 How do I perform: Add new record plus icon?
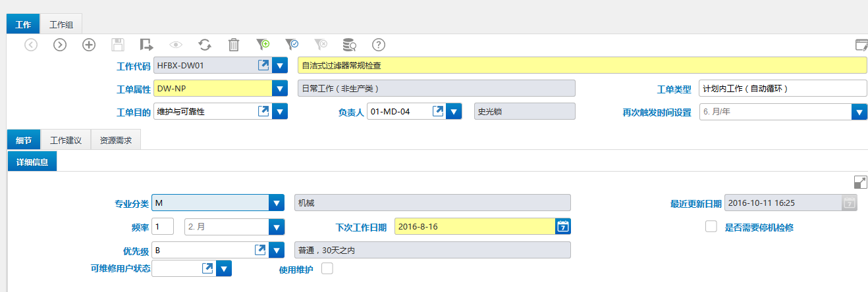click(x=89, y=45)
